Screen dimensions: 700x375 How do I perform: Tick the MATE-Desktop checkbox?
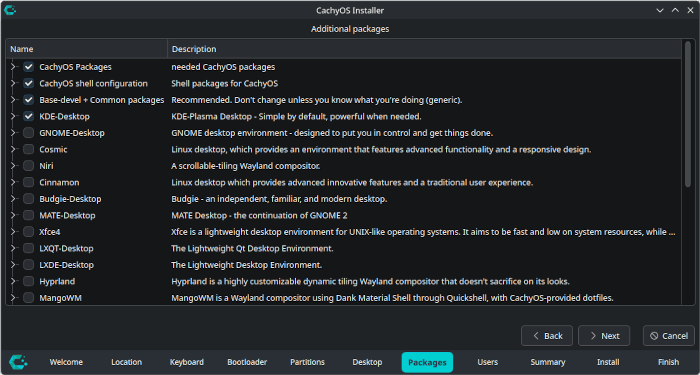pos(29,215)
